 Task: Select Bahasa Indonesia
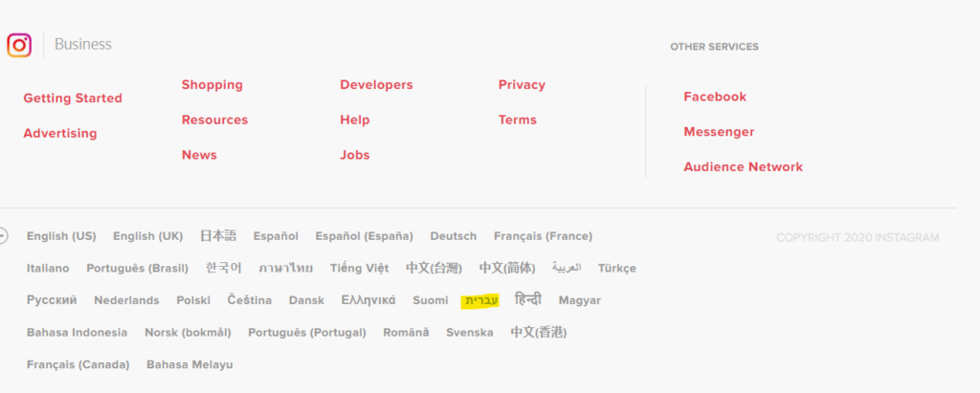pyautogui.click(x=77, y=333)
